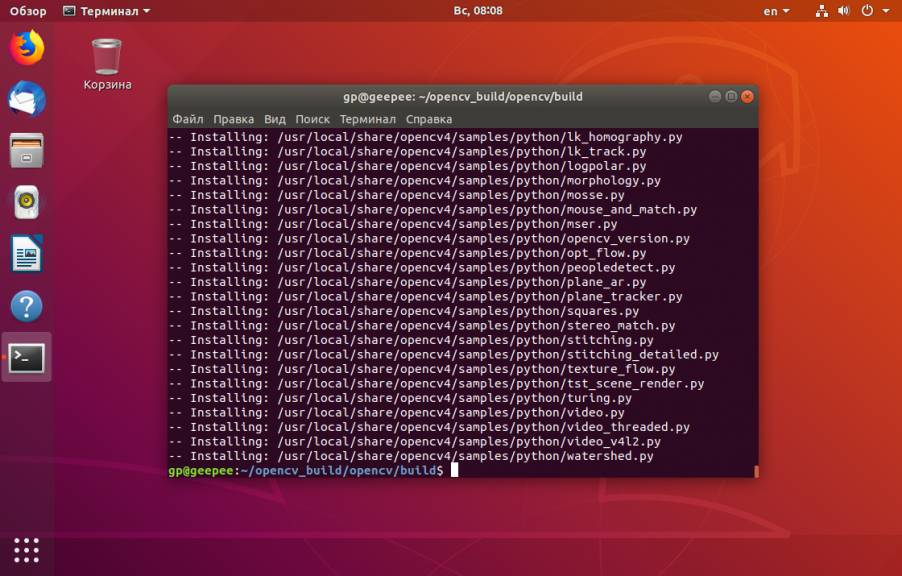This screenshot has width=902, height=576.
Task: Maximize the terminal window
Action: [731, 97]
